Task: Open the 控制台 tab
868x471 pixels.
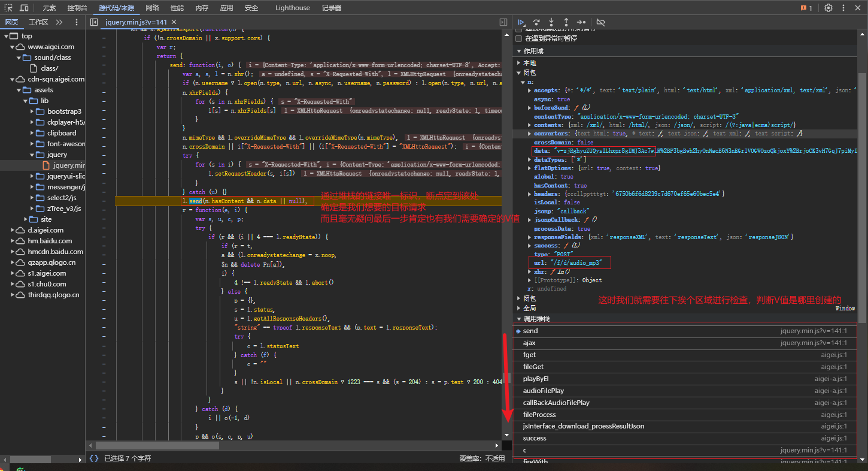Action: click(77, 8)
